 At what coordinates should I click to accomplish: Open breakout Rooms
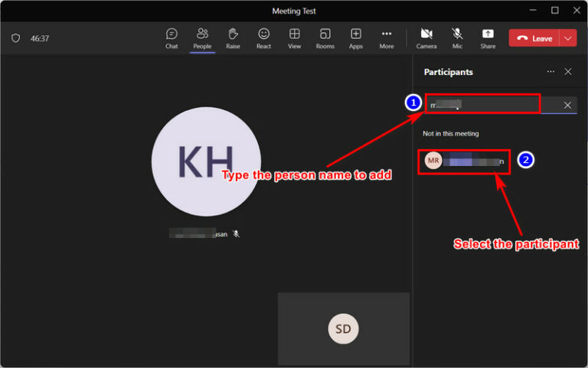pos(325,38)
